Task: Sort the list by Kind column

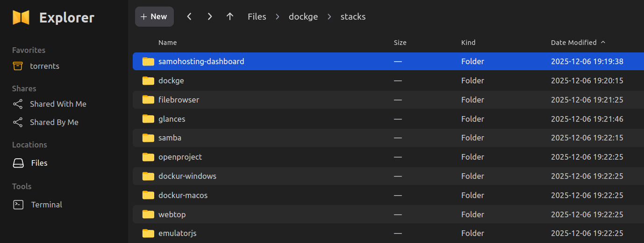Action: (x=468, y=43)
